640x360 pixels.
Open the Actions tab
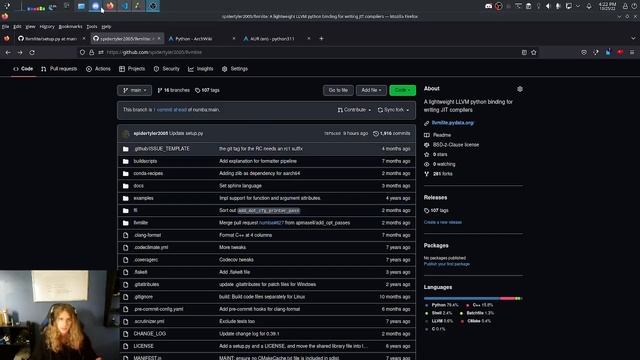[98, 69]
